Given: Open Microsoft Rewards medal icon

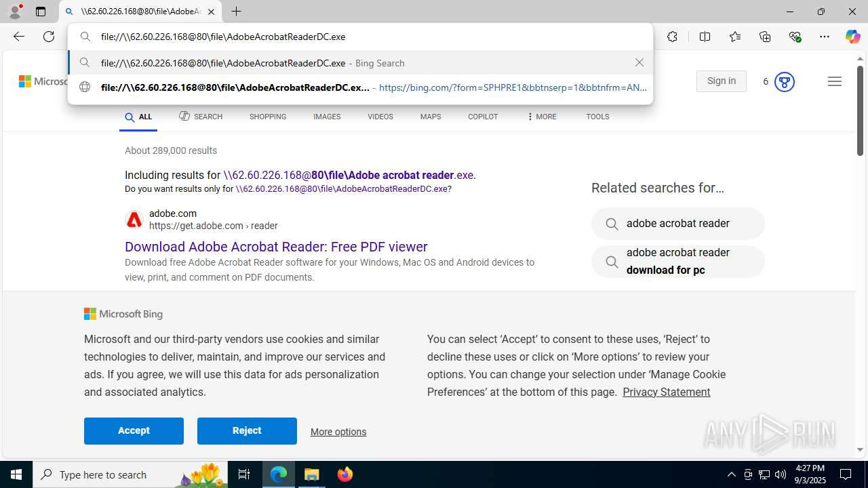Looking at the screenshot, I should point(784,81).
